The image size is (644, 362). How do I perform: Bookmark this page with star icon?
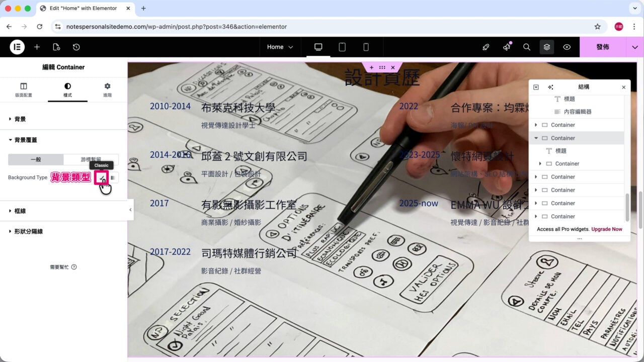point(598,27)
